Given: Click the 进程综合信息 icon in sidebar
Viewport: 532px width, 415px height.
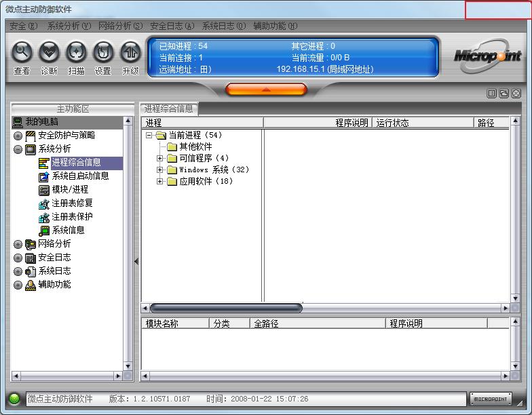Looking at the screenshot, I should click(x=43, y=163).
